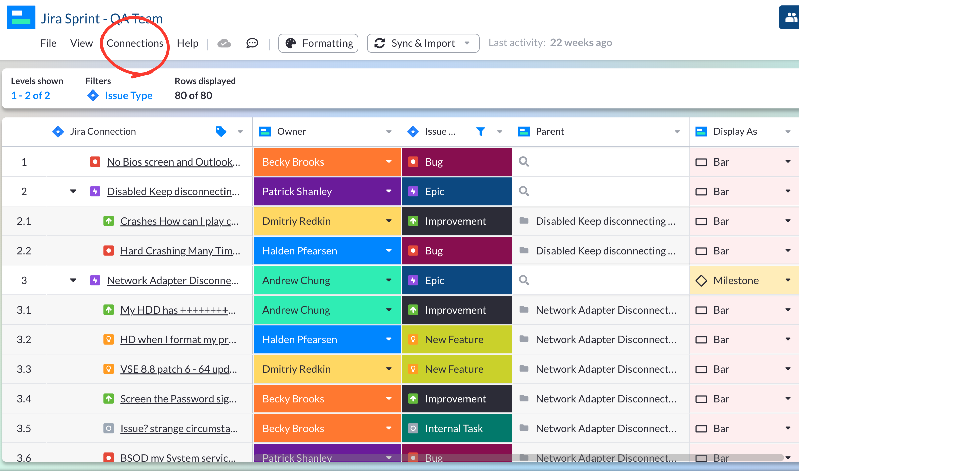The image size is (980, 471).
Task: Collapse the Disabled Keep disconnecting epic row
Action: [73, 191]
